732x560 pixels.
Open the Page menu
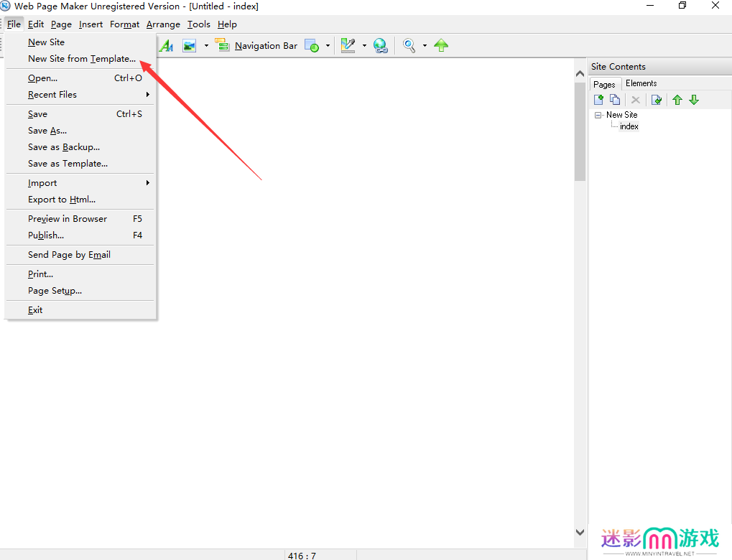tap(61, 24)
